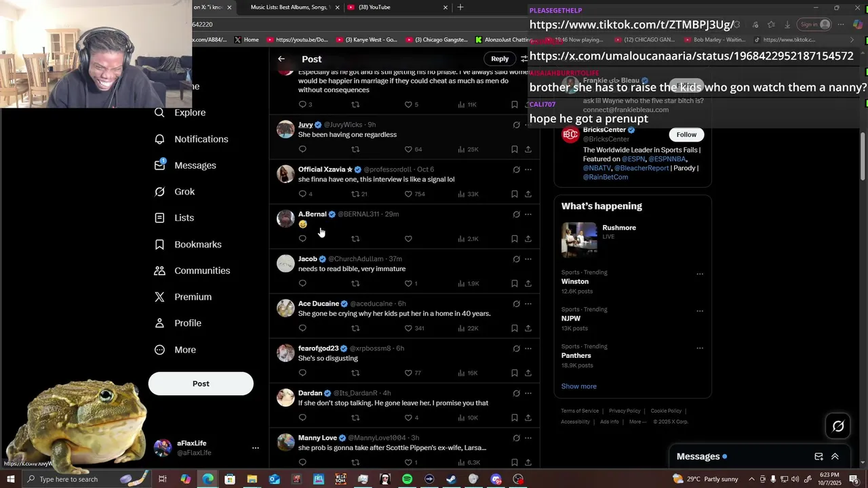
Task: Open Lists in the sidebar
Action: (x=174, y=218)
